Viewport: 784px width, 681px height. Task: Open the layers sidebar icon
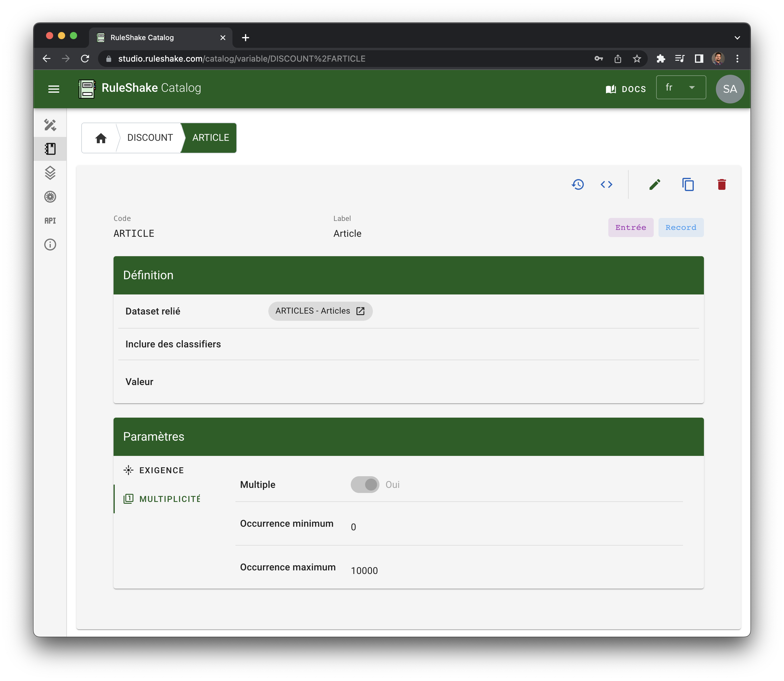(x=50, y=173)
